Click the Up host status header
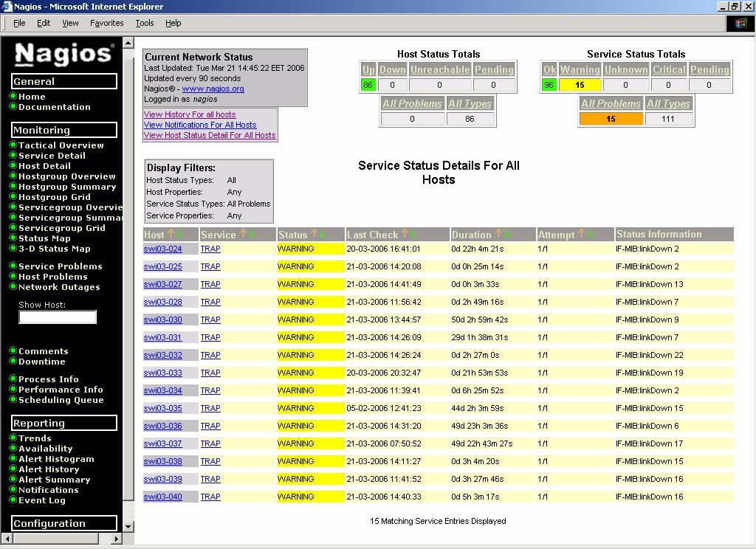756x549 pixels. (368, 69)
